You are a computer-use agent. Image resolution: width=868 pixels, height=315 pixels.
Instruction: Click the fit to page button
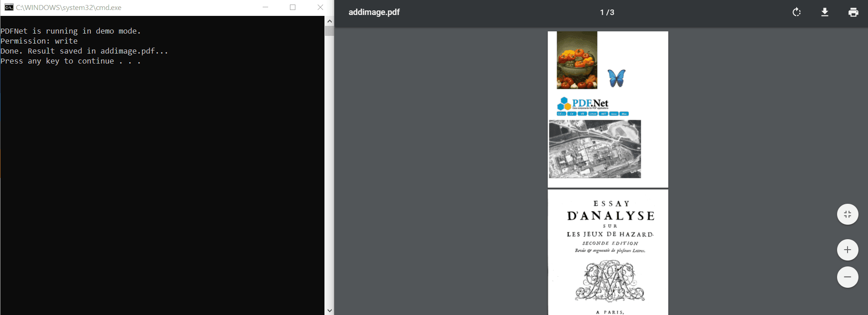pos(848,214)
